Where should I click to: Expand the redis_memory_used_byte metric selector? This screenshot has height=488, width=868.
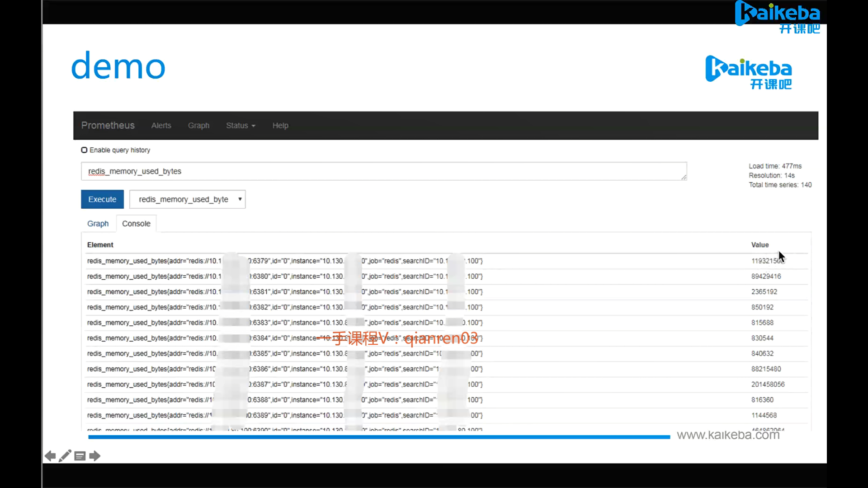pos(187,199)
